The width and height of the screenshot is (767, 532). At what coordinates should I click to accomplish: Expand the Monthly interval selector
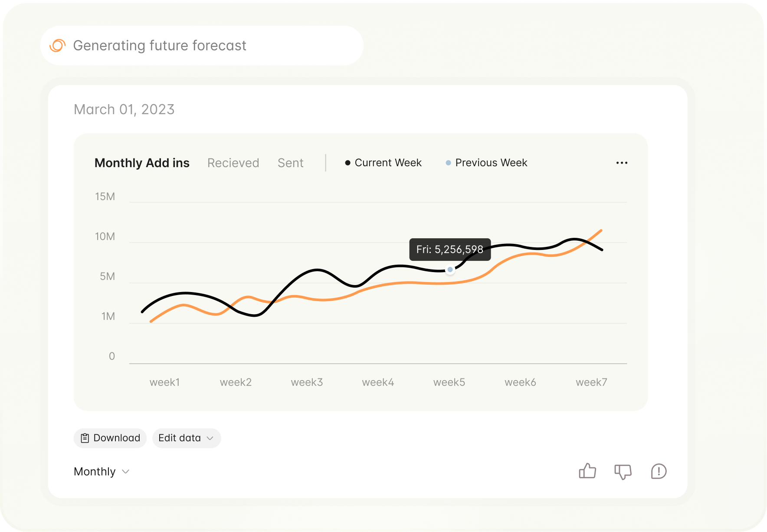tap(102, 471)
